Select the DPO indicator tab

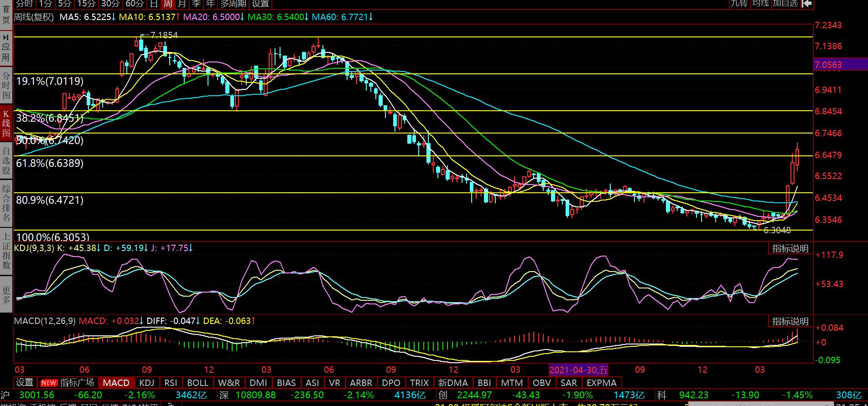tap(391, 383)
